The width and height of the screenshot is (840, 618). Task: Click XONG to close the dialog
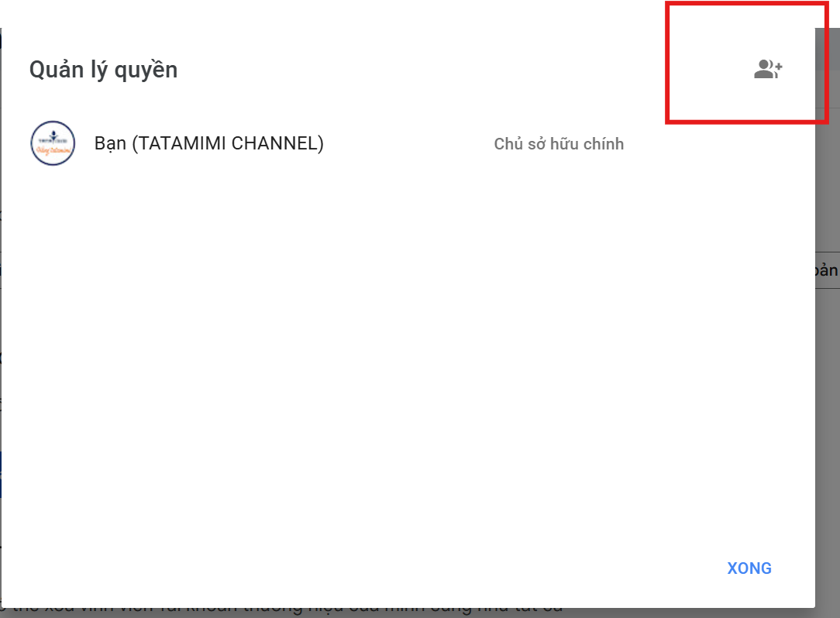pyautogui.click(x=749, y=568)
